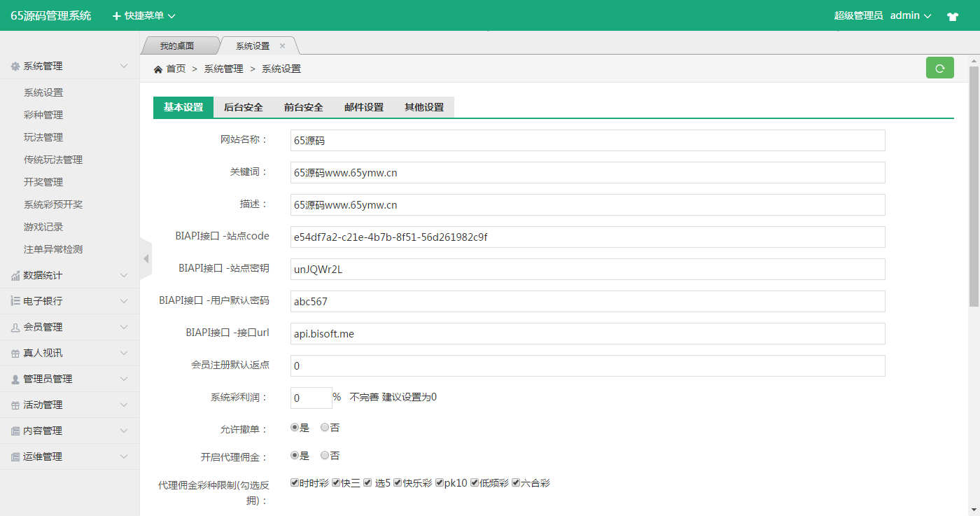Click 系统管理 in the breadcrumb
Viewport: 980px width, 516px height.
[223, 69]
